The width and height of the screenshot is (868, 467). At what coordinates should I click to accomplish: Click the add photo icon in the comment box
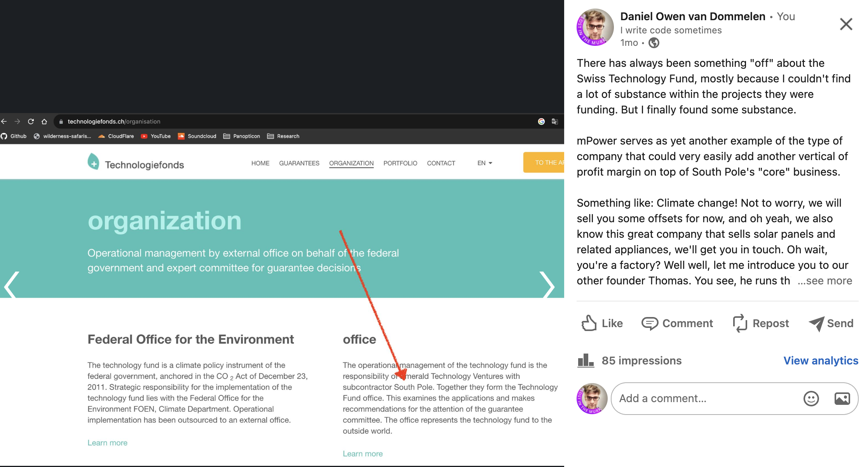click(842, 399)
